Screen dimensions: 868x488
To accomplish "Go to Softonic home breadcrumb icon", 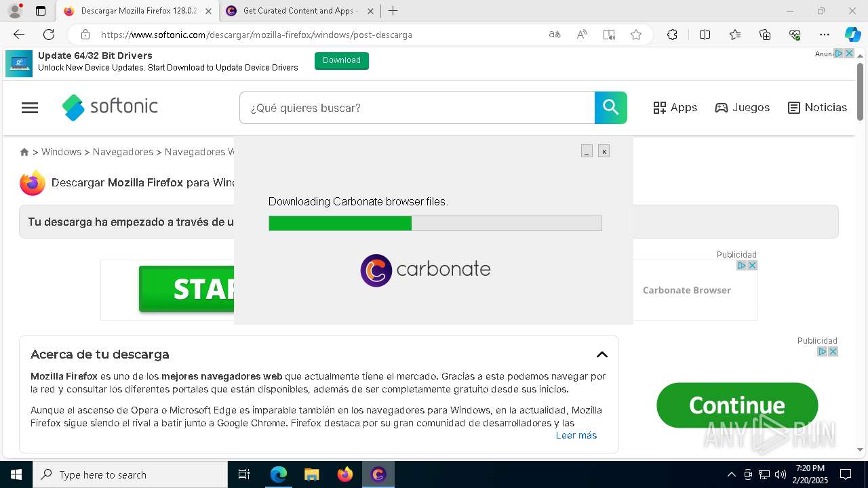I will [x=24, y=152].
